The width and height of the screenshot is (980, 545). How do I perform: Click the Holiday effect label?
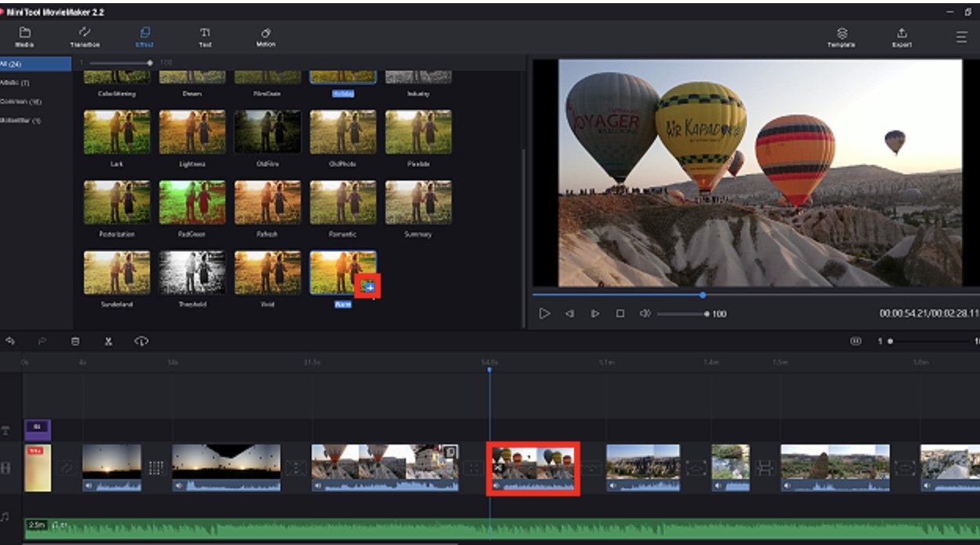[x=342, y=93]
